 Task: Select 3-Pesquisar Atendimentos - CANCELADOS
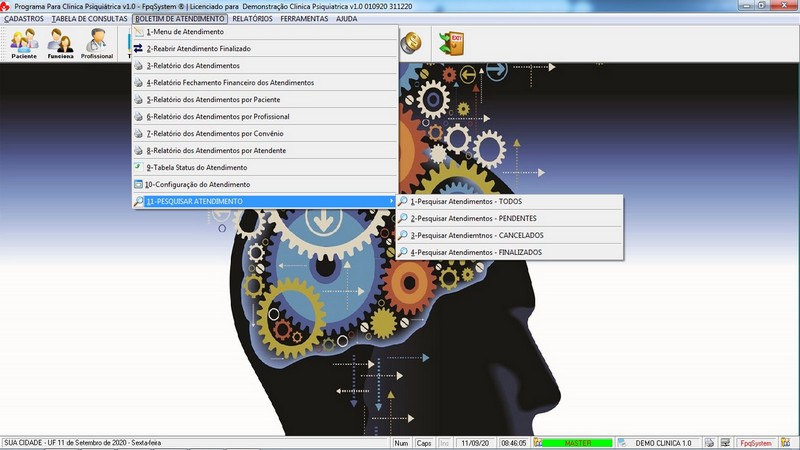510,235
